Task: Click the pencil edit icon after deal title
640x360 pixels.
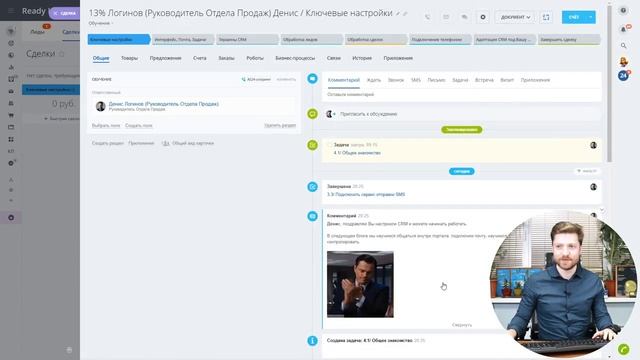Action: 398,14
